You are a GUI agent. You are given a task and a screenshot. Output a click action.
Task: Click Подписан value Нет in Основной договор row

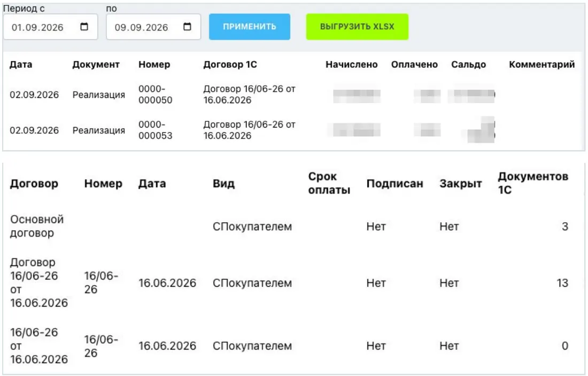[376, 226]
